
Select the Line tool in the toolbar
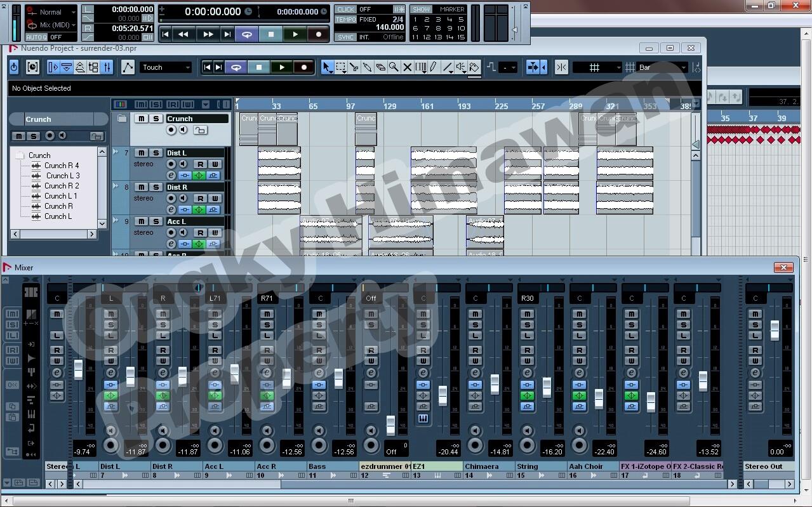pos(446,66)
